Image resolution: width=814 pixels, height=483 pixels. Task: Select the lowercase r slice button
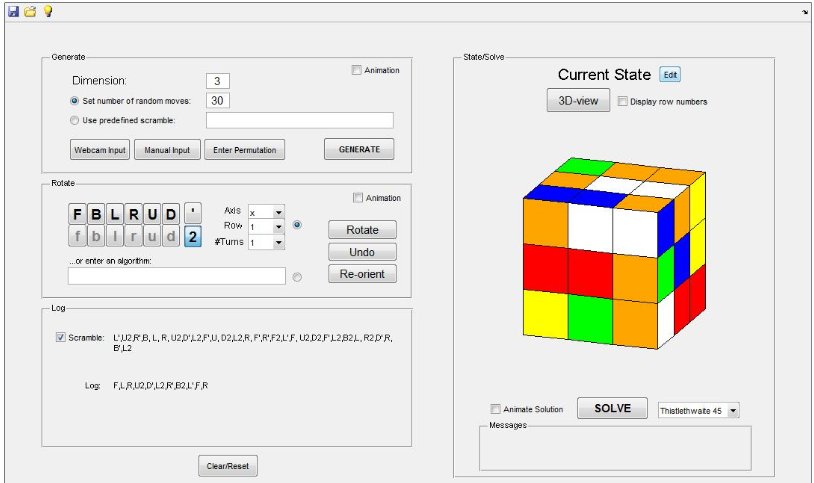pos(133,237)
